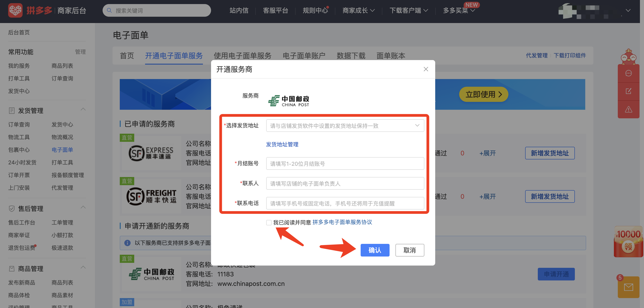The image size is (644, 308).
Task: Close the 开通服务商 dialog
Action: point(426,69)
